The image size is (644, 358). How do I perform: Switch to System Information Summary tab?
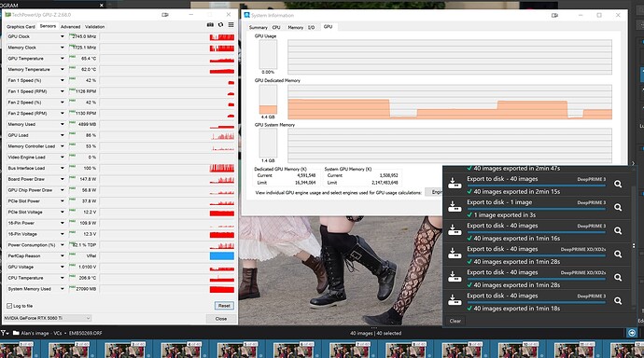(258, 27)
